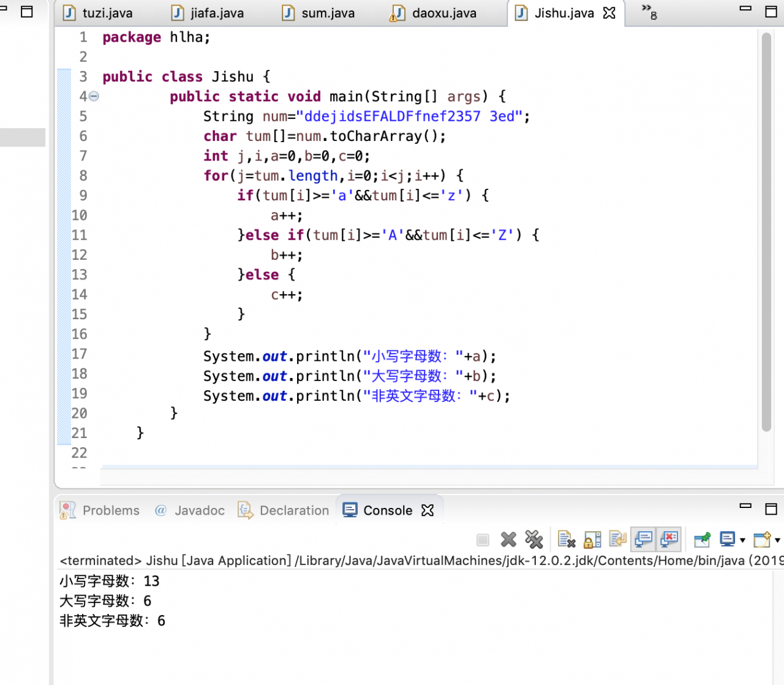This screenshot has width=784, height=685.
Task: Remove all terminated launches double-X icon
Action: coord(534,540)
